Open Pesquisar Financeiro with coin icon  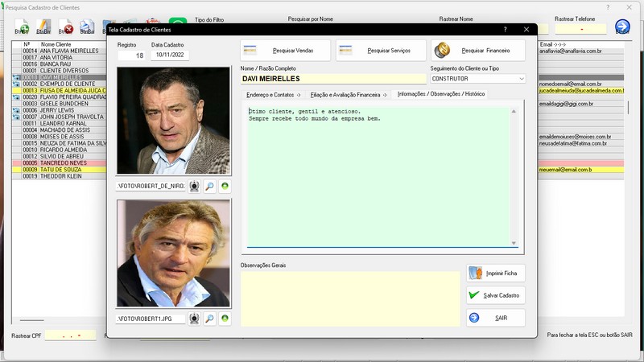click(x=478, y=51)
